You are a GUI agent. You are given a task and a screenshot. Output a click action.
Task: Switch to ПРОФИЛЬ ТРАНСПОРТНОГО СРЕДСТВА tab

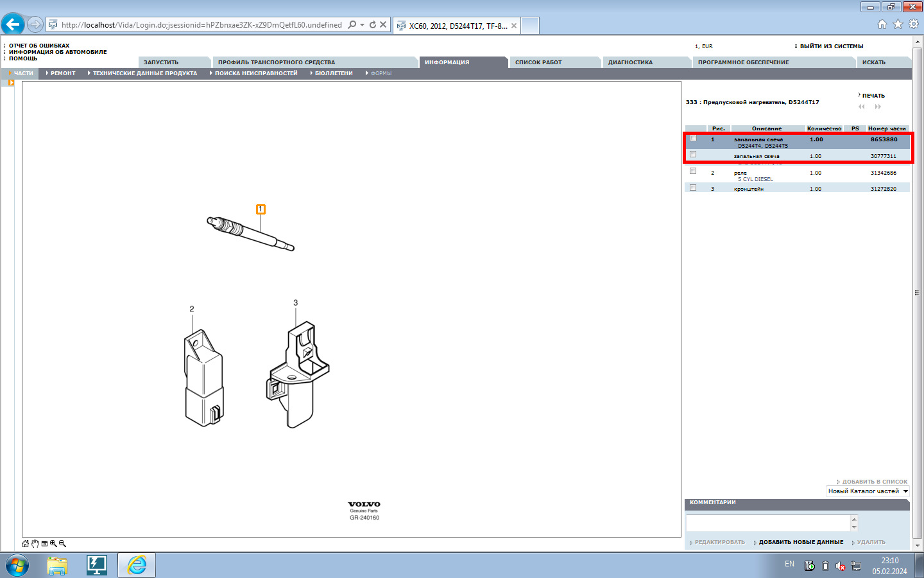(314, 62)
